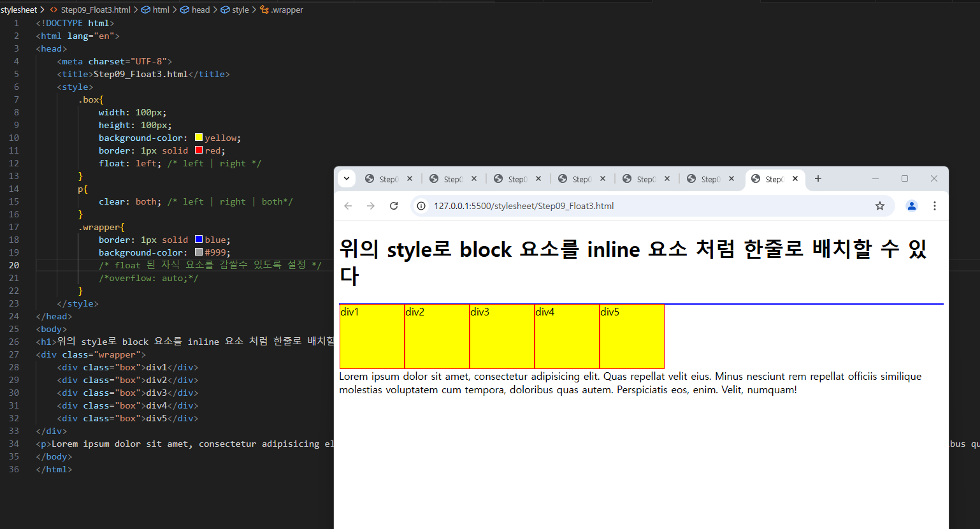This screenshot has height=529, width=980.
Task: Open the Chrome profile avatar
Action: tap(912, 206)
